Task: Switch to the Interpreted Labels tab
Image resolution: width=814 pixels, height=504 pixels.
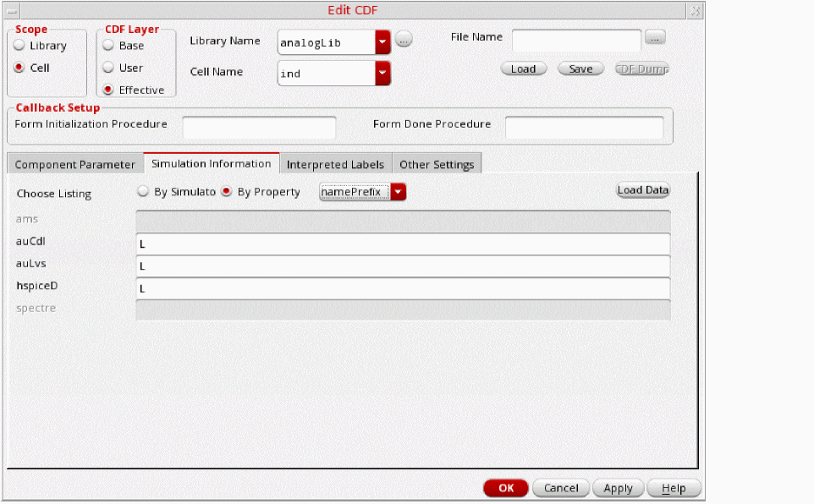Action: 335,164
